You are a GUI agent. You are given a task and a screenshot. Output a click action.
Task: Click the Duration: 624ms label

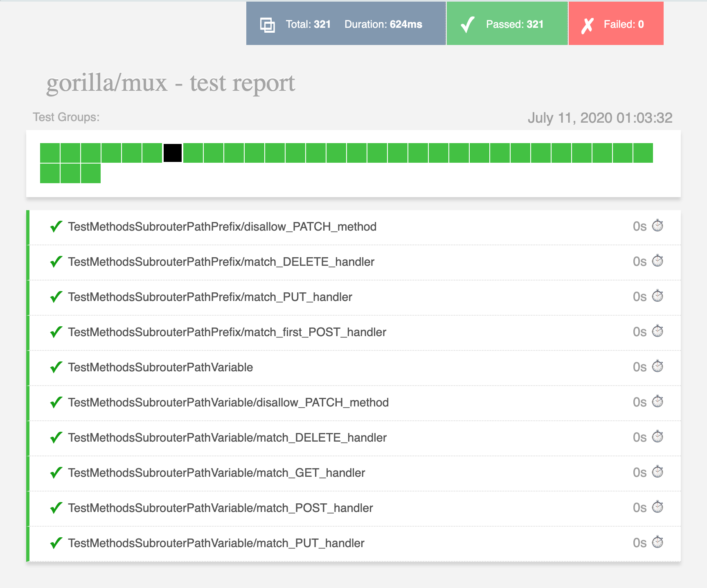tap(383, 24)
